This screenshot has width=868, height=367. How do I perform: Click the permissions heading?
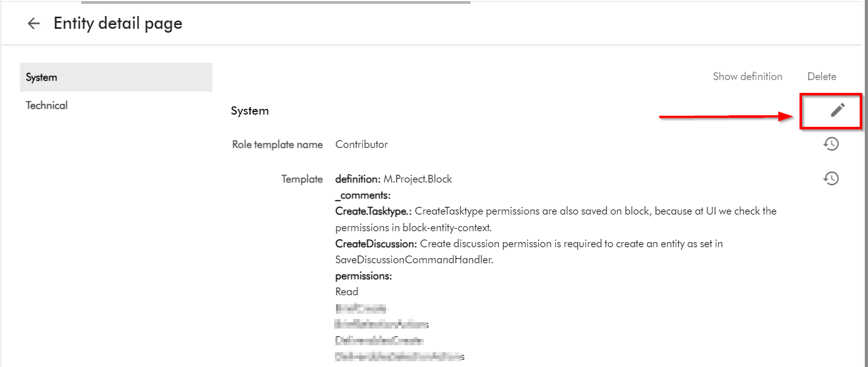364,276
